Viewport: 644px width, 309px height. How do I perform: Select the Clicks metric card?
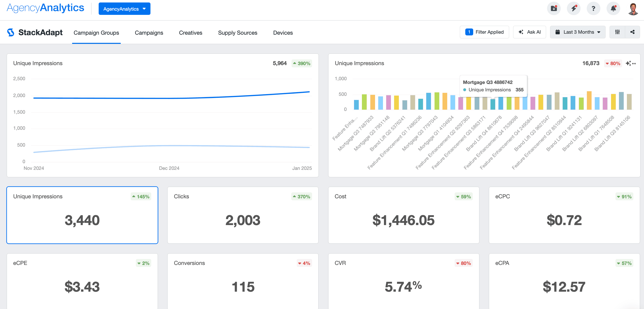(x=242, y=215)
